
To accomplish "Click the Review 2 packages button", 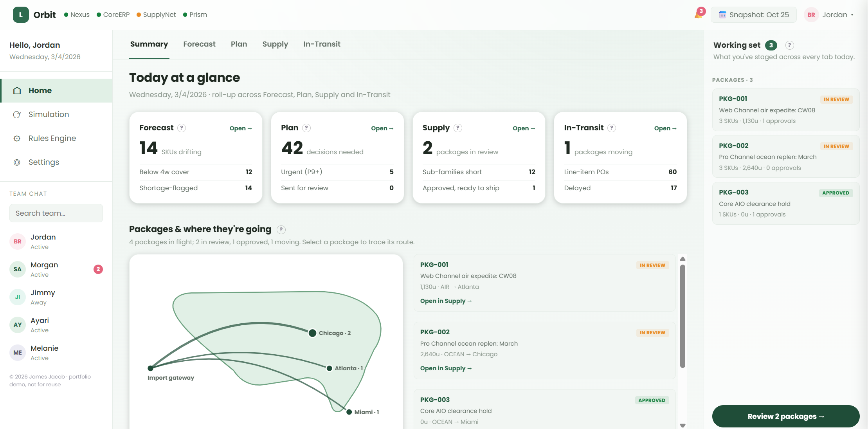I will (786, 416).
